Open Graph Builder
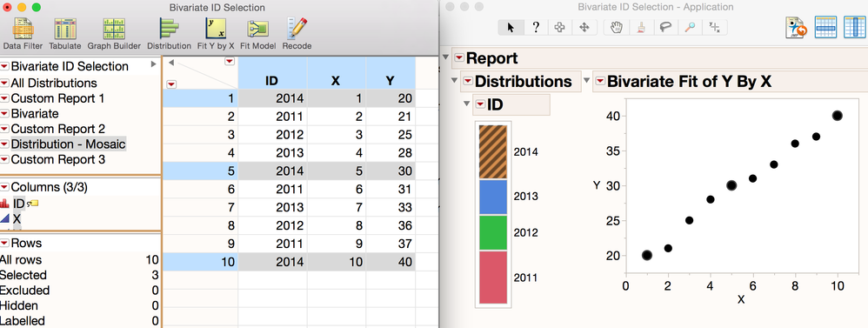This screenshot has height=328, width=868. pyautogui.click(x=114, y=34)
